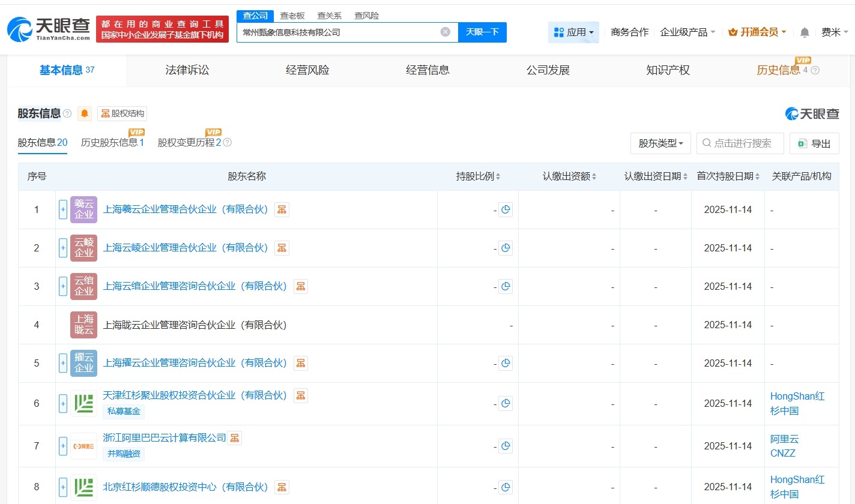Open the notification bell in top bar
This screenshot has width=855, height=504.
tap(805, 32)
